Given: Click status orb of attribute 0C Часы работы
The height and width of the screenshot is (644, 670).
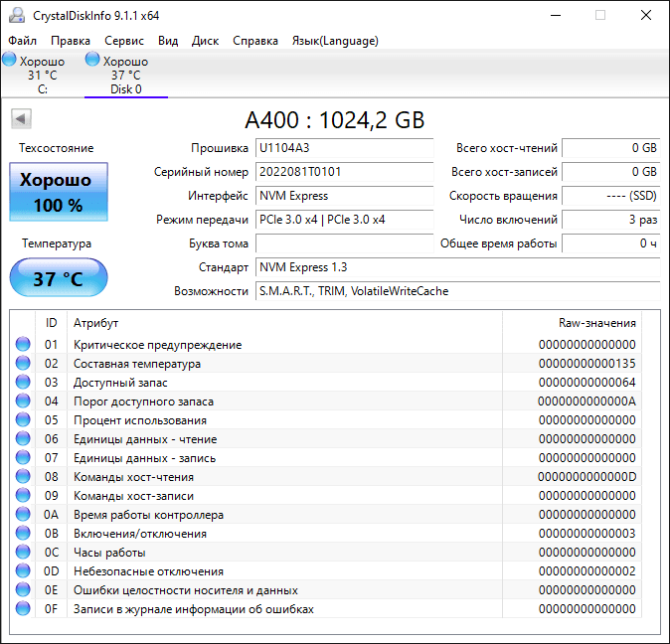Looking at the screenshot, I should (x=23, y=552).
